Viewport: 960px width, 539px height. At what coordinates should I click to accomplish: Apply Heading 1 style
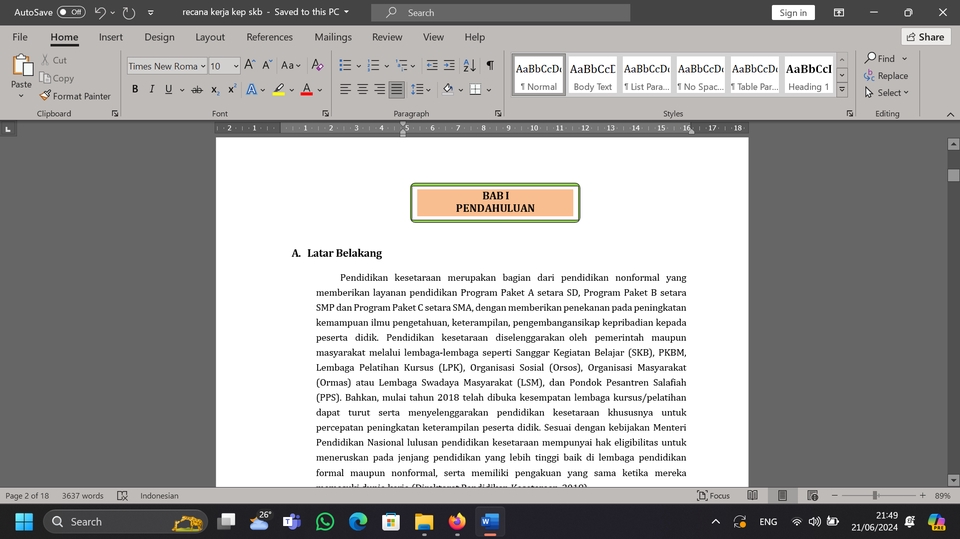808,75
